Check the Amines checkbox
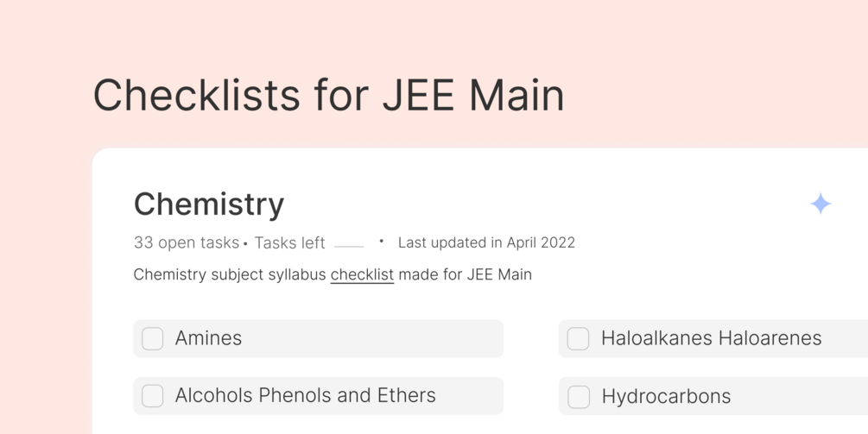This screenshot has width=868, height=434. pyautogui.click(x=153, y=338)
